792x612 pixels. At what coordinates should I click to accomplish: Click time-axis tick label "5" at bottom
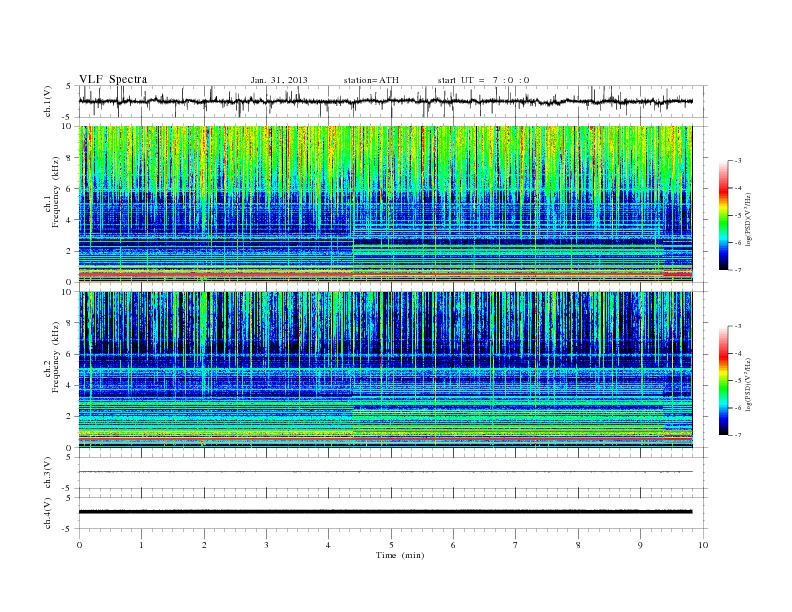[391, 545]
